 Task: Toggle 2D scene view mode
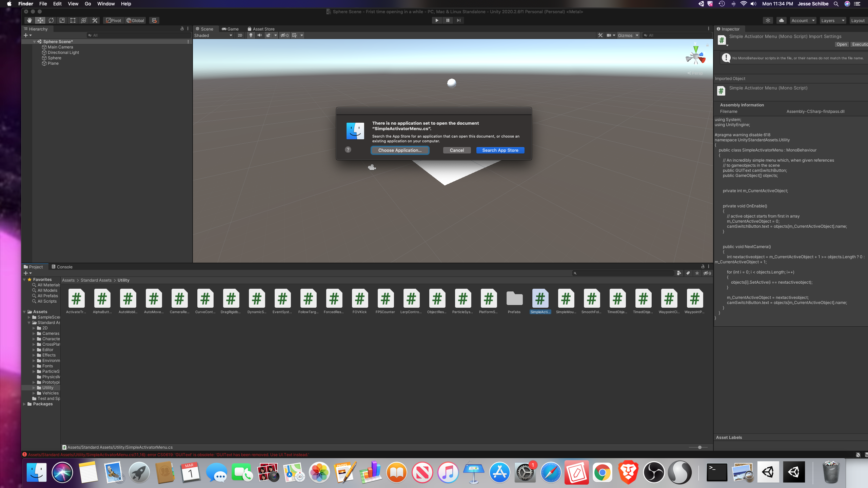240,35
